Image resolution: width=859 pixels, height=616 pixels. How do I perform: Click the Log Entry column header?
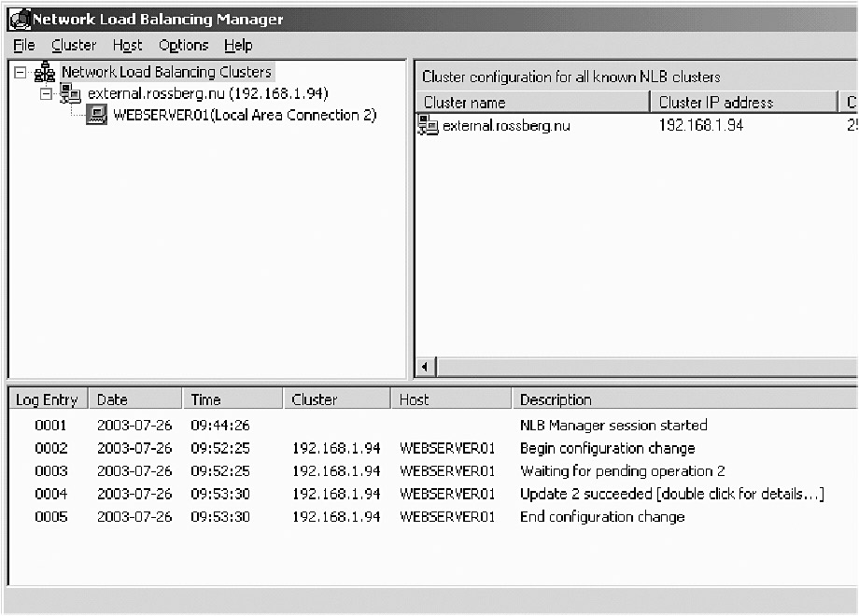47,399
